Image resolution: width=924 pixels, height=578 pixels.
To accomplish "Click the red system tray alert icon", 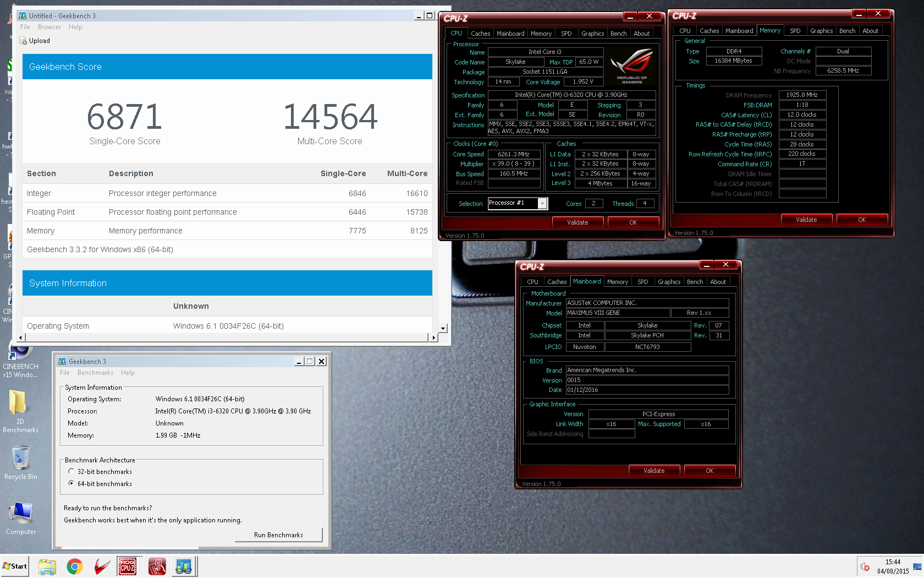I will pos(865,566).
